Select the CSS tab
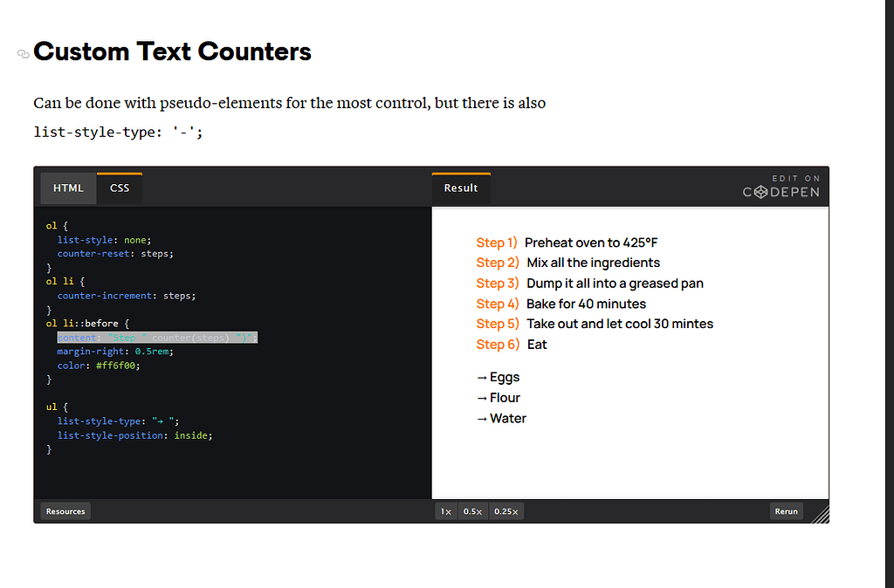Viewport: 894px width, 588px height. [x=119, y=188]
